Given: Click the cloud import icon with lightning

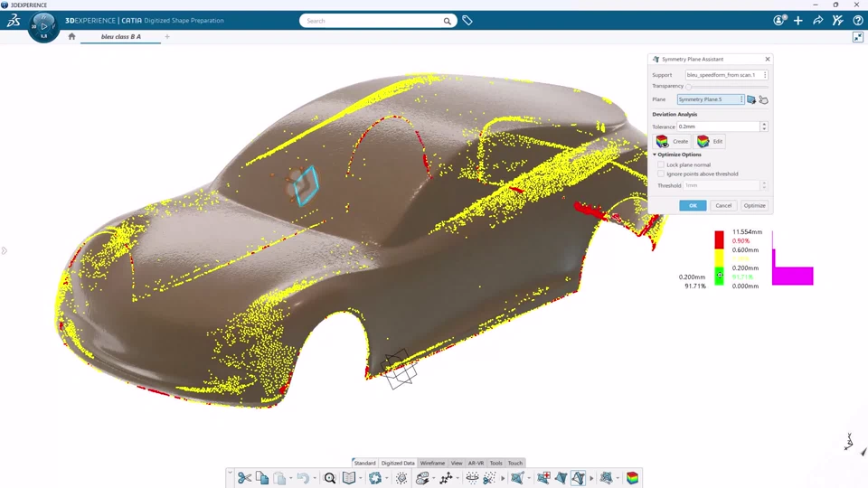Looking at the screenshot, I should point(422,478).
